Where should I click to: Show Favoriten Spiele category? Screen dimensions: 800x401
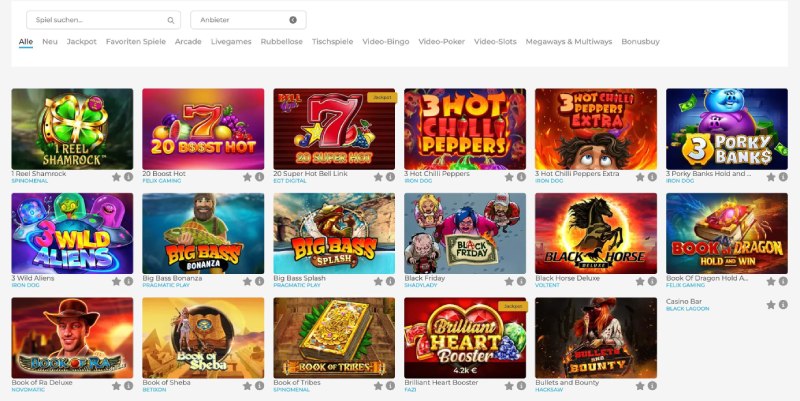click(x=136, y=42)
